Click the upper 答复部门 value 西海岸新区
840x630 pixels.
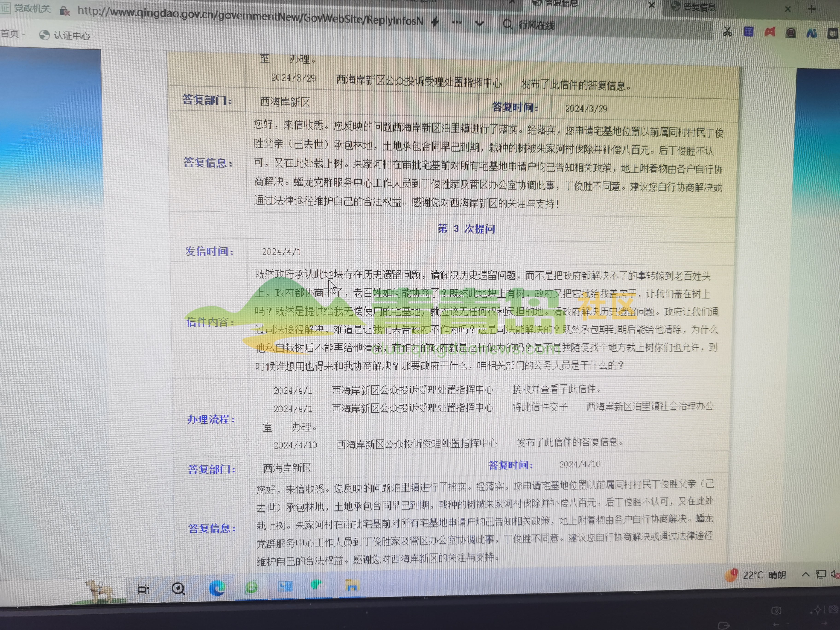click(x=285, y=102)
